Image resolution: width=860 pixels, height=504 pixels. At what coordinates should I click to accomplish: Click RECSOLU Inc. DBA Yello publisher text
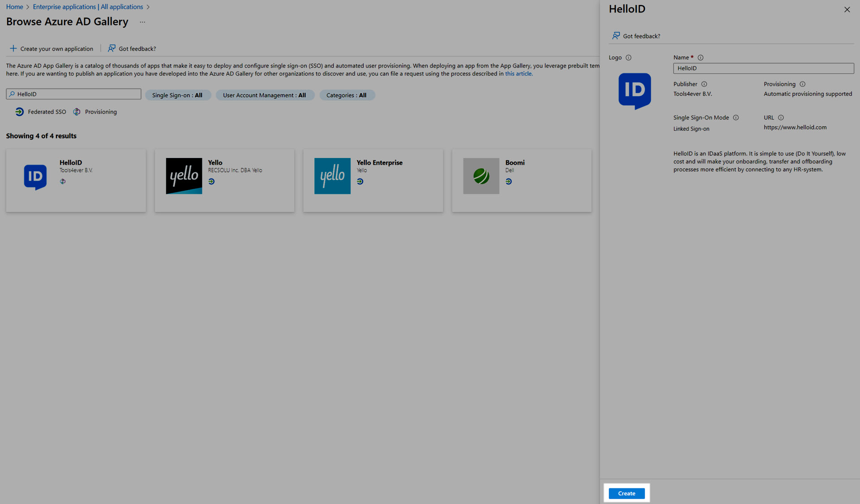pos(235,170)
